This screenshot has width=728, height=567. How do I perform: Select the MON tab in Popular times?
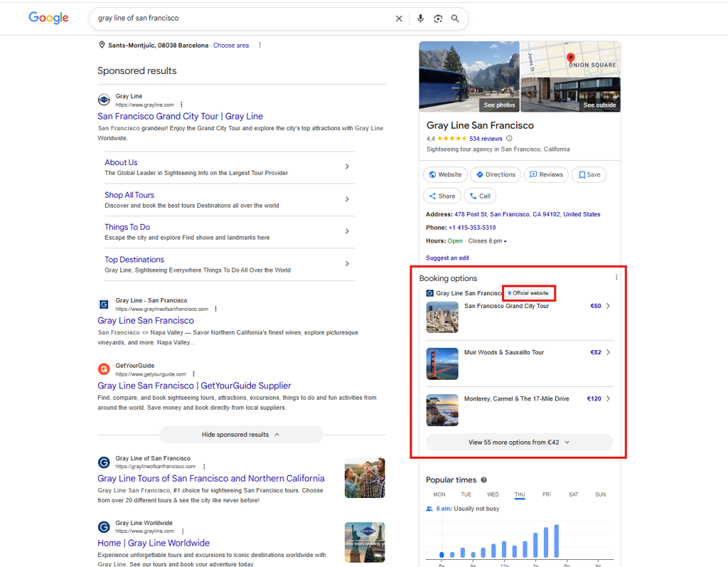pos(439,494)
